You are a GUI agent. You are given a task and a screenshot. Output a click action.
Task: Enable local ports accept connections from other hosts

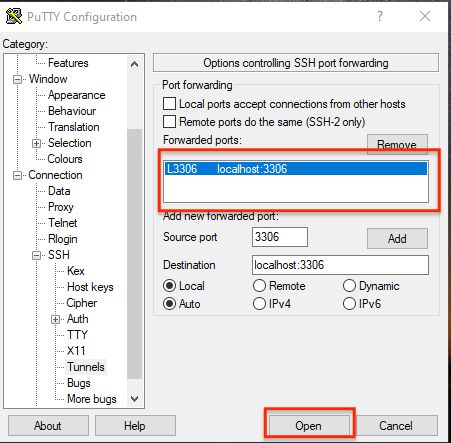click(169, 104)
